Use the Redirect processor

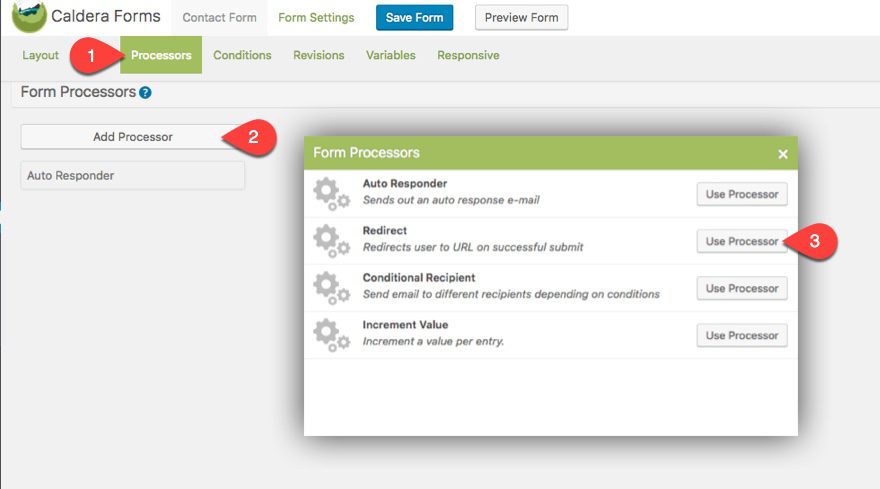point(742,241)
